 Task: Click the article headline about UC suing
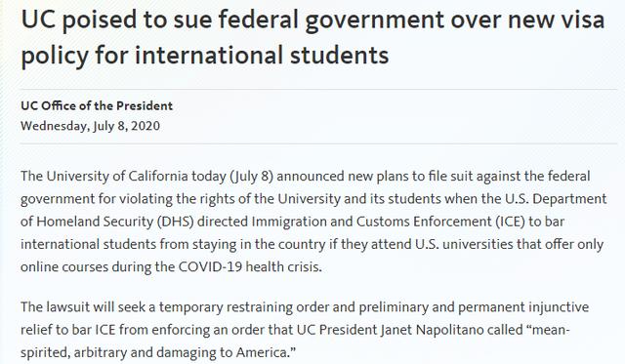coord(312,38)
